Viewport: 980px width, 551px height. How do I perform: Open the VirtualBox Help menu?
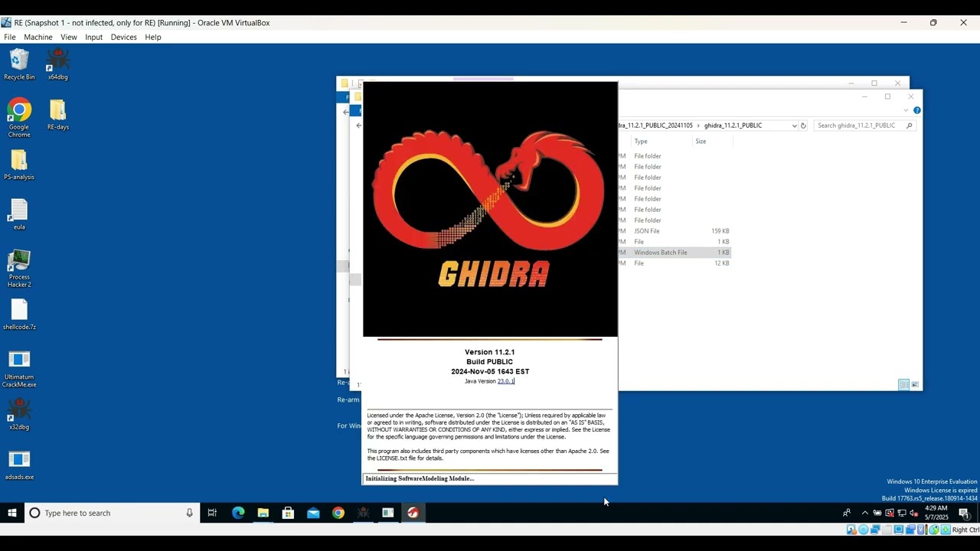tap(153, 37)
